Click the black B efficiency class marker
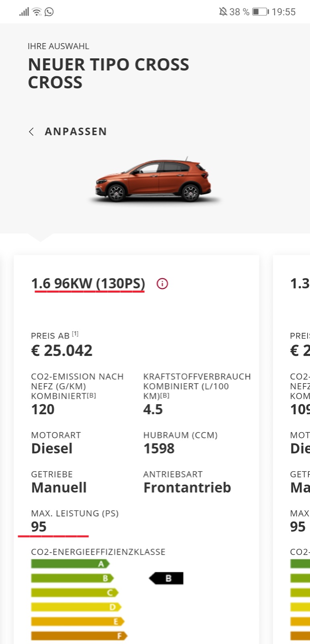The width and height of the screenshot is (310, 644). (166, 578)
